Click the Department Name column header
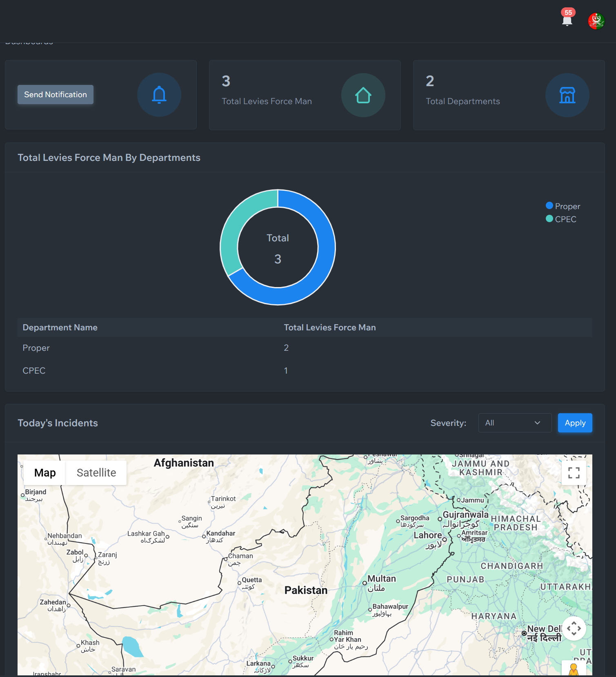Viewport: 616px width, 677px height. pos(60,327)
